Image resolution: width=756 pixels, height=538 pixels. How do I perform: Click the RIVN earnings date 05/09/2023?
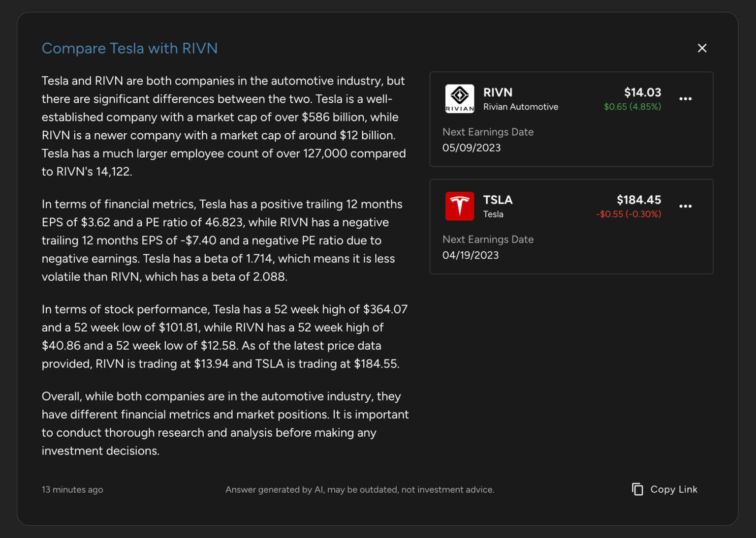coord(471,148)
